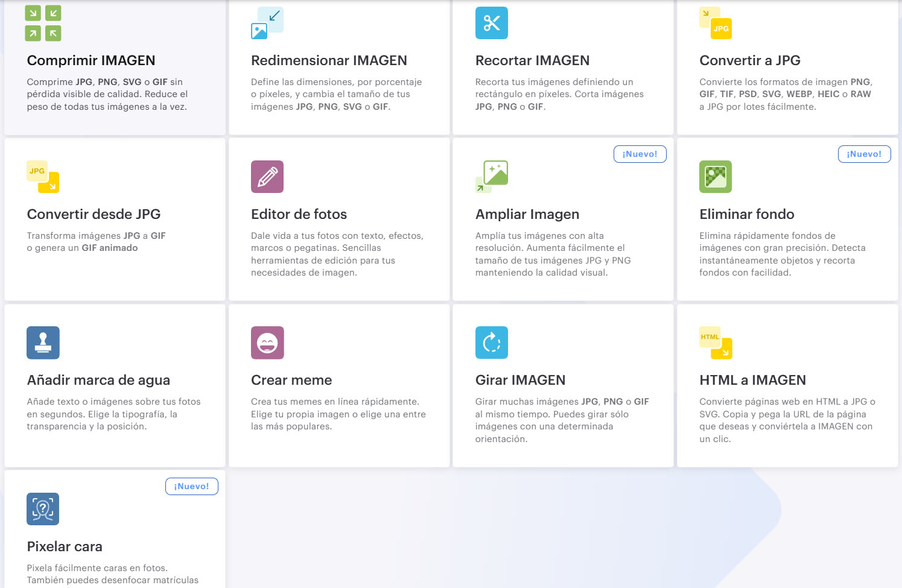Click the laughing face Crear meme icon
Viewport: 902px width, 588px height.
click(267, 343)
